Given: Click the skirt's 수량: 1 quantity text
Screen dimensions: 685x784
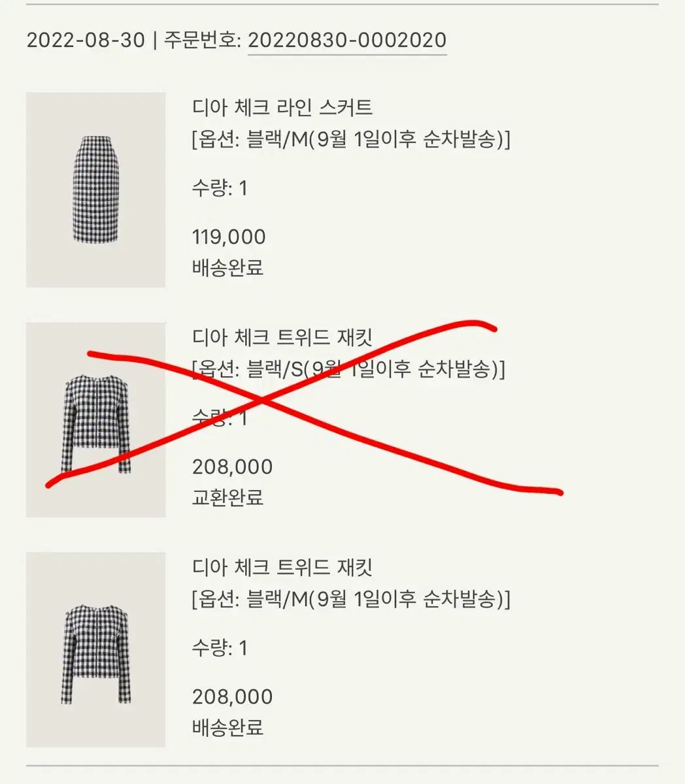Looking at the screenshot, I should tap(220, 189).
